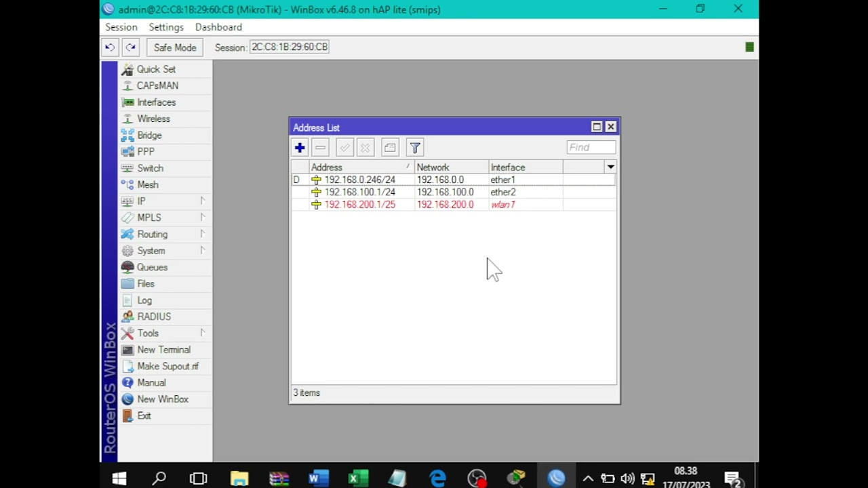Open Quick Set in sidebar

(x=156, y=69)
